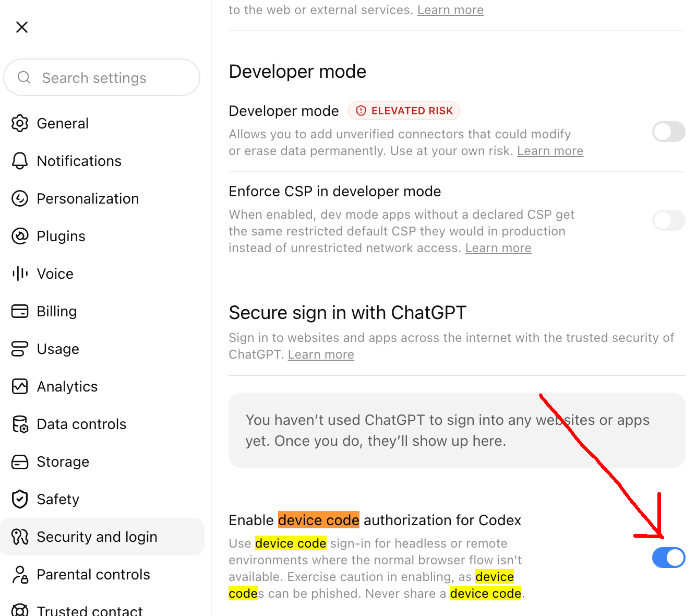
Task: Open Learn more link under Secure sign in
Action: (321, 354)
